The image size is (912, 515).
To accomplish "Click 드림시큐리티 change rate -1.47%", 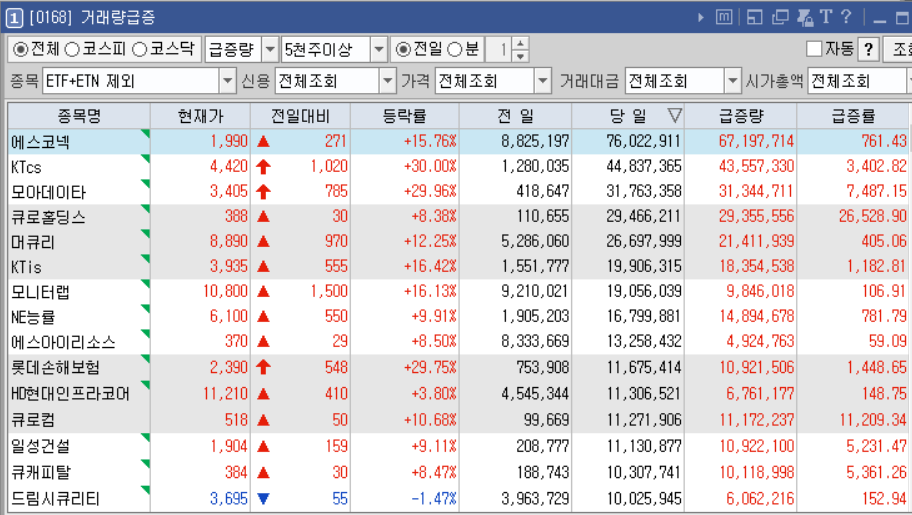I will [x=433, y=499].
